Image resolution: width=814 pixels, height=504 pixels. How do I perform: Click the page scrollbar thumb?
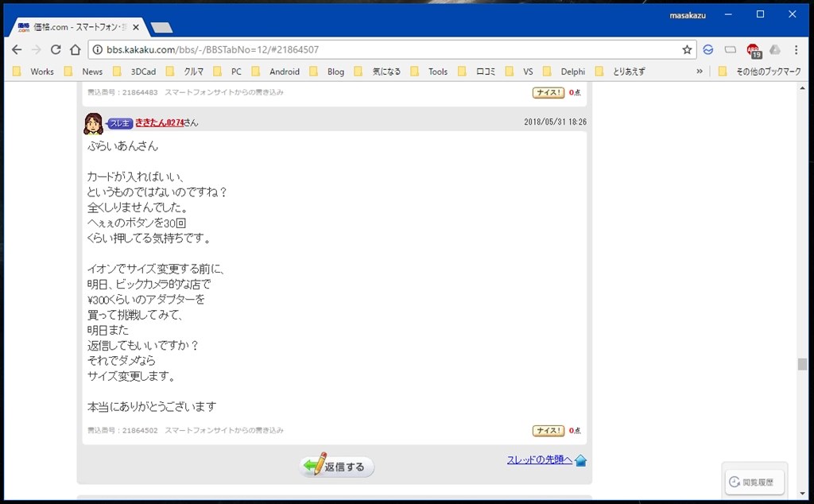(x=803, y=364)
